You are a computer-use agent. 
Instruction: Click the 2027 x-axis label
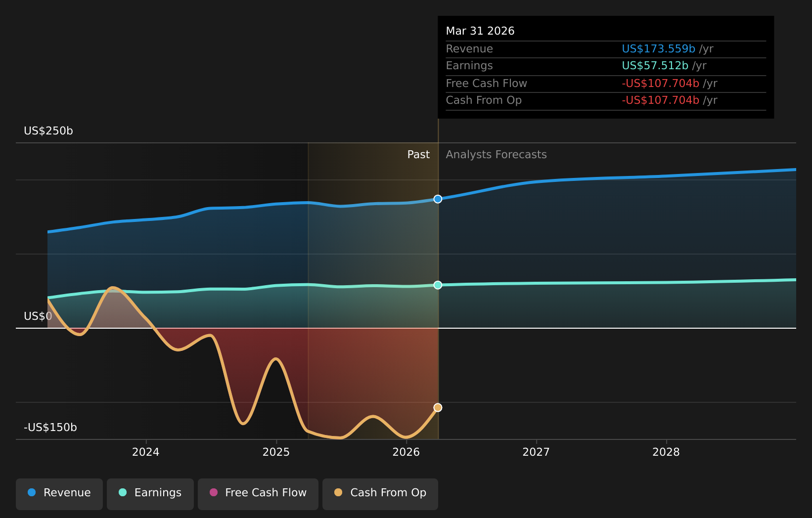[536, 452]
